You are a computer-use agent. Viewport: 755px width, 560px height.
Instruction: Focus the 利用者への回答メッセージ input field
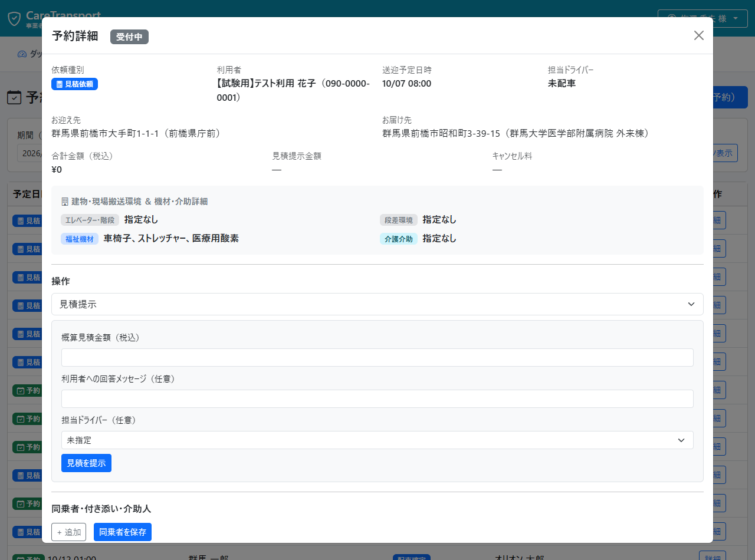tap(377, 399)
